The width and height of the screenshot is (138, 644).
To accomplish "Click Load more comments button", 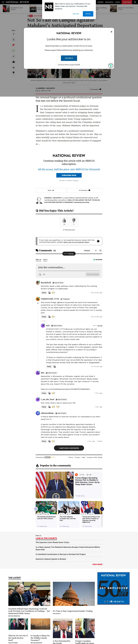I will [69, 448].
